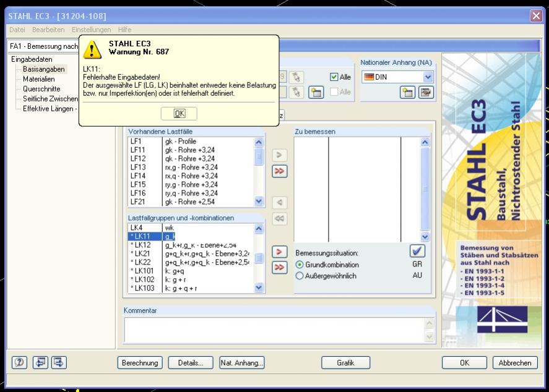This screenshot has width=549, height=392.
Task: Select Querschnitte in the navigator tree
Action: tap(41, 89)
